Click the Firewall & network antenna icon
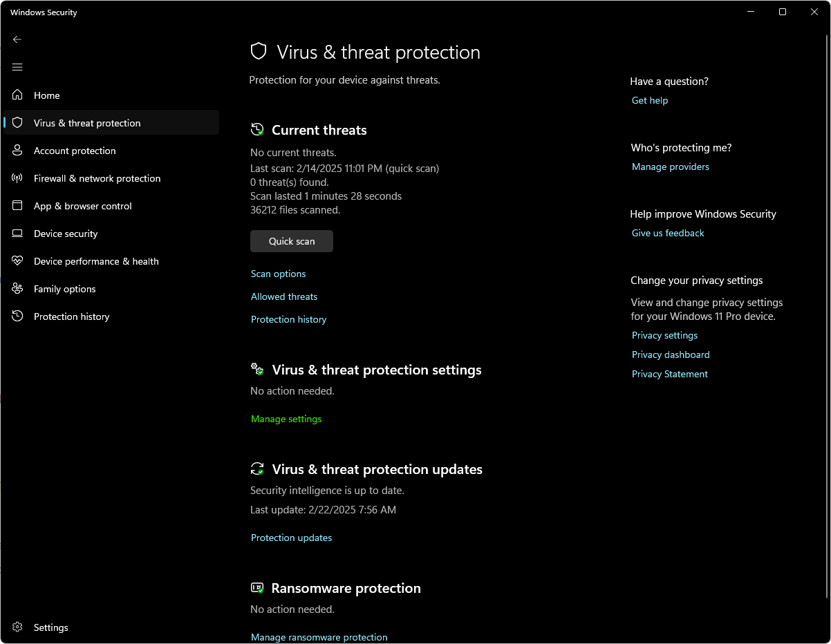The image size is (831, 644). pyautogui.click(x=17, y=178)
